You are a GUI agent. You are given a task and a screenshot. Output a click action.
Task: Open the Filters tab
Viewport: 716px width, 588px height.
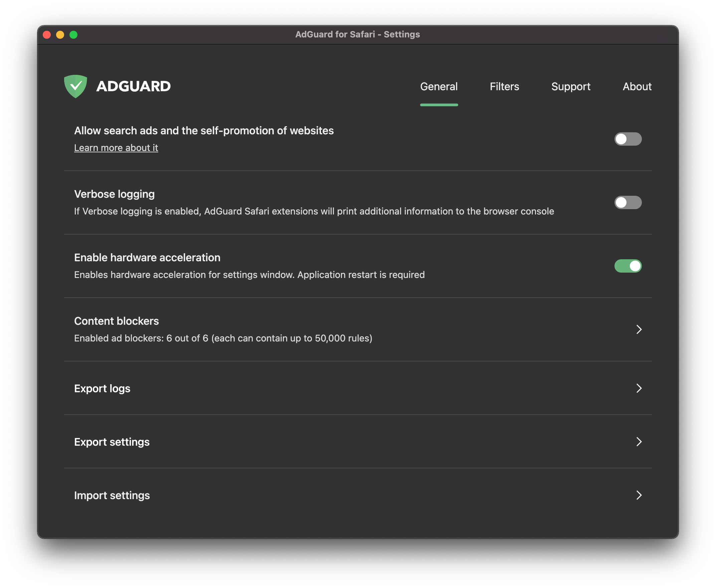coord(504,87)
